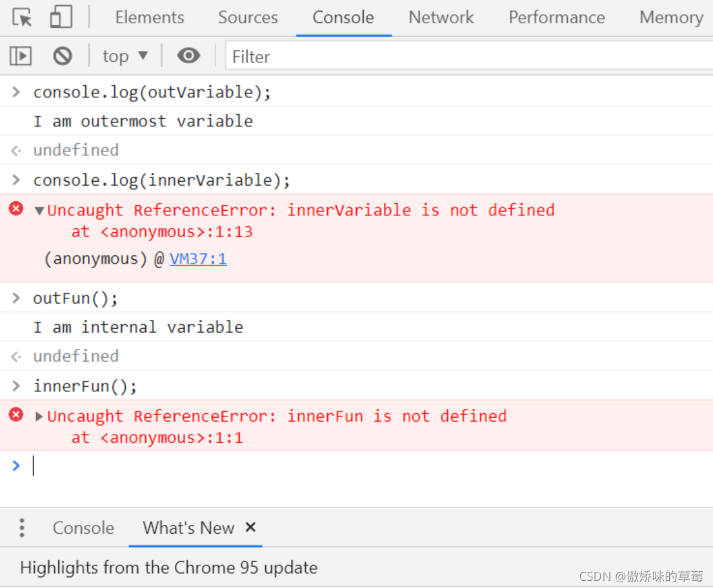
Task: Select the Console tab in bottom drawer
Action: pos(83,528)
